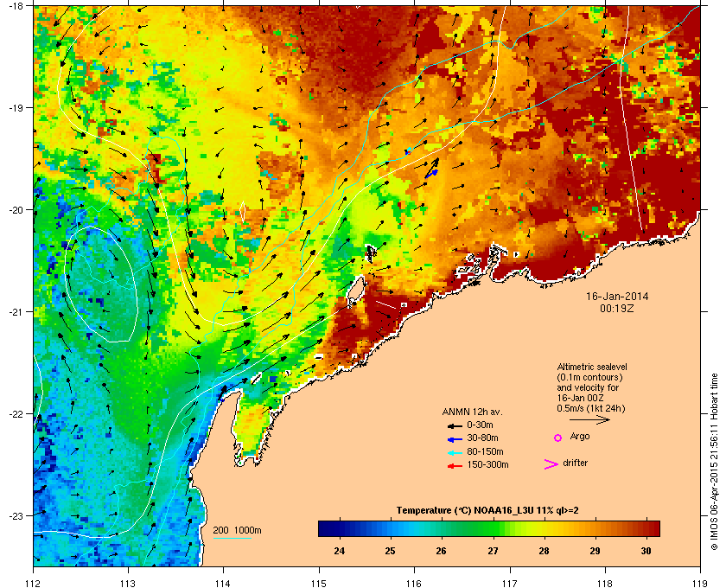Click the '80-150m' depth label

(x=485, y=451)
